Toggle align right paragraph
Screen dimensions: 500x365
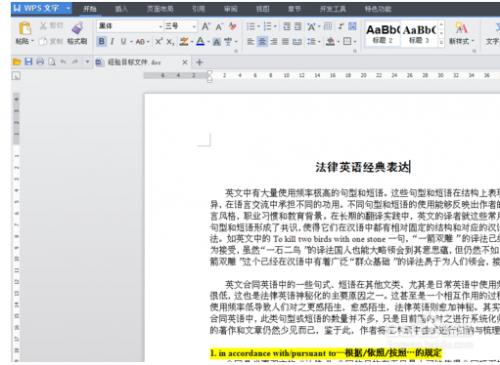pyautogui.click(x=274, y=42)
